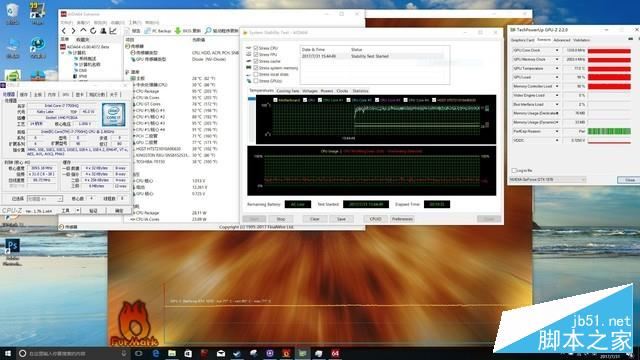
Task: Toggle the Stress system memory checkbox
Action: click(256, 68)
